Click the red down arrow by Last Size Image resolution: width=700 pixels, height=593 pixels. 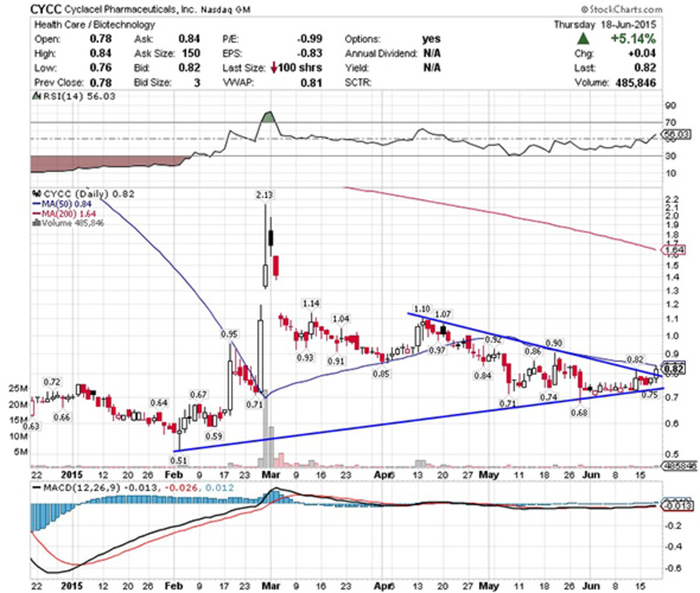[x=274, y=68]
